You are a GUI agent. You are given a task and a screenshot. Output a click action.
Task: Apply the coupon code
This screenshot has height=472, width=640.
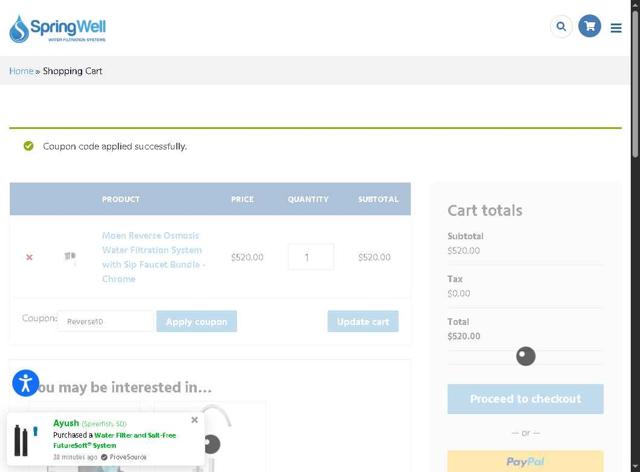196,321
